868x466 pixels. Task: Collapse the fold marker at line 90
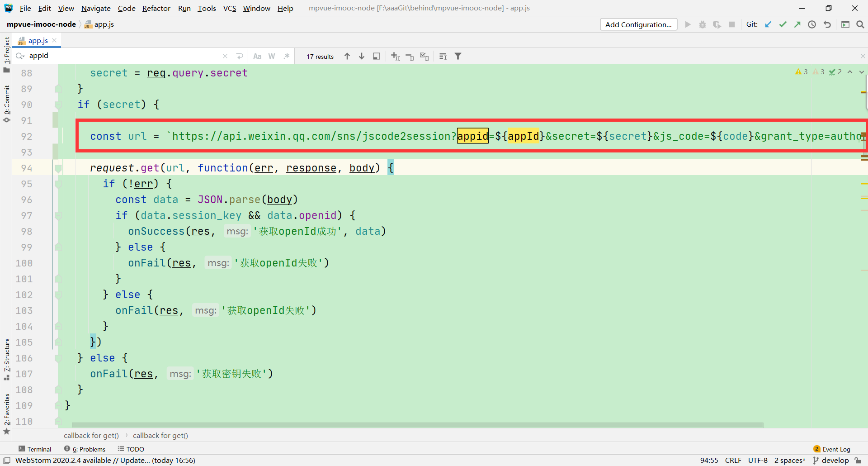pyautogui.click(x=58, y=105)
